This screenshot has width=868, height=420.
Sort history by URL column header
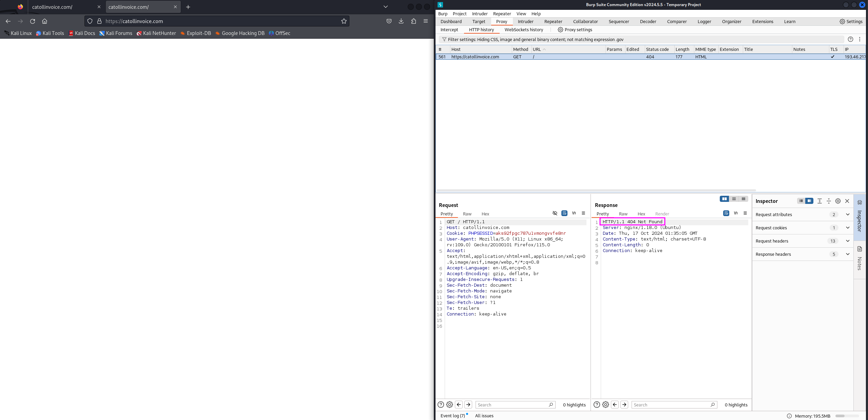click(568, 49)
